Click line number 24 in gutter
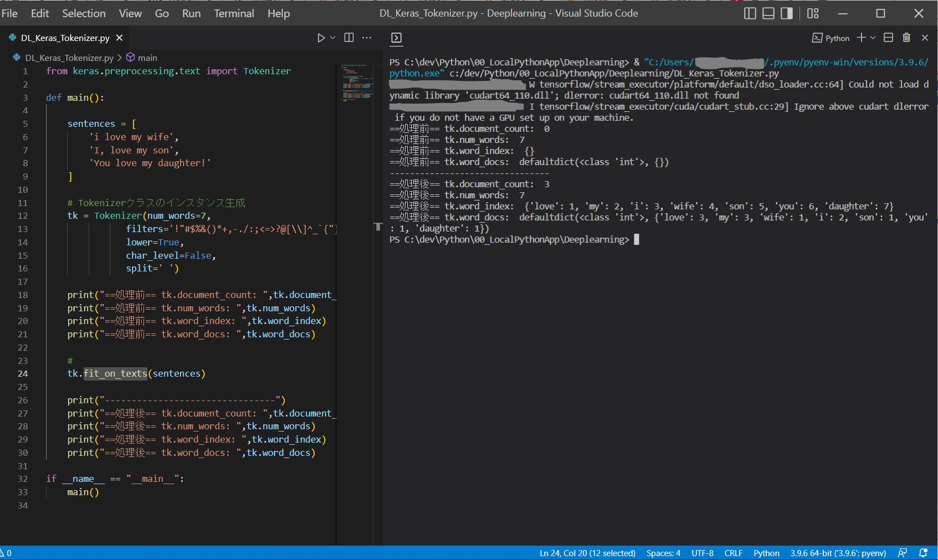Screen dimensions: 938x560 pos(23,373)
